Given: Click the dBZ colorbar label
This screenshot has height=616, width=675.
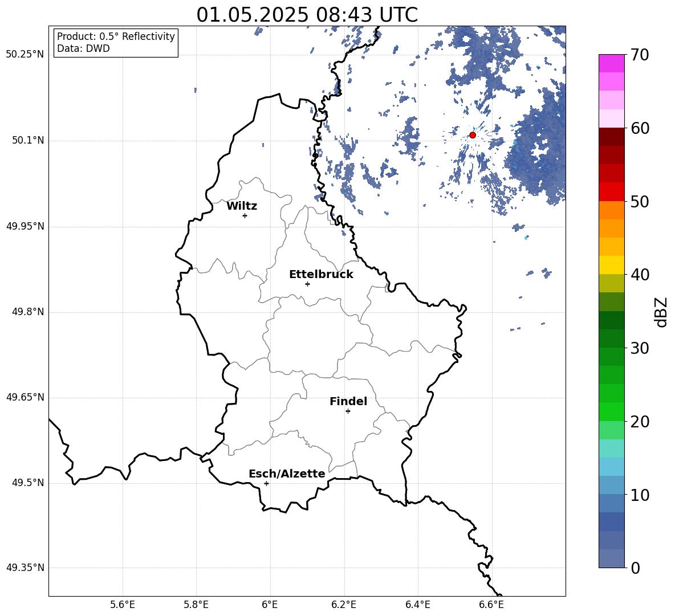Looking at the screenshot, I should (662, 312).
